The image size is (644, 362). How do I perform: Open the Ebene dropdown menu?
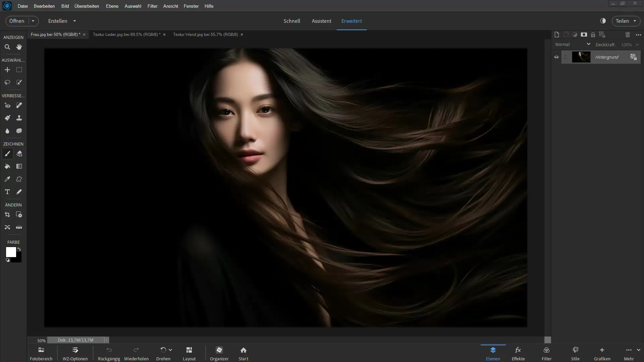point(112,6)
